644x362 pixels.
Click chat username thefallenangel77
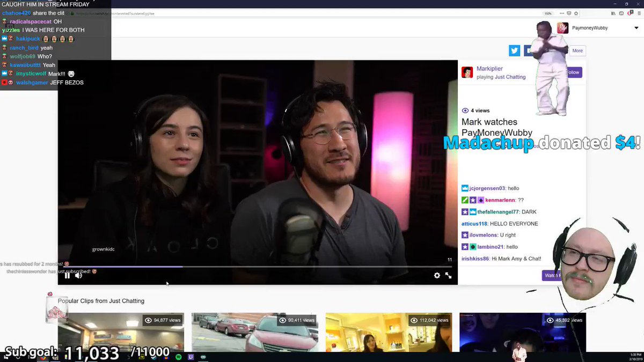pyautogui.click(x=498, y=212)
